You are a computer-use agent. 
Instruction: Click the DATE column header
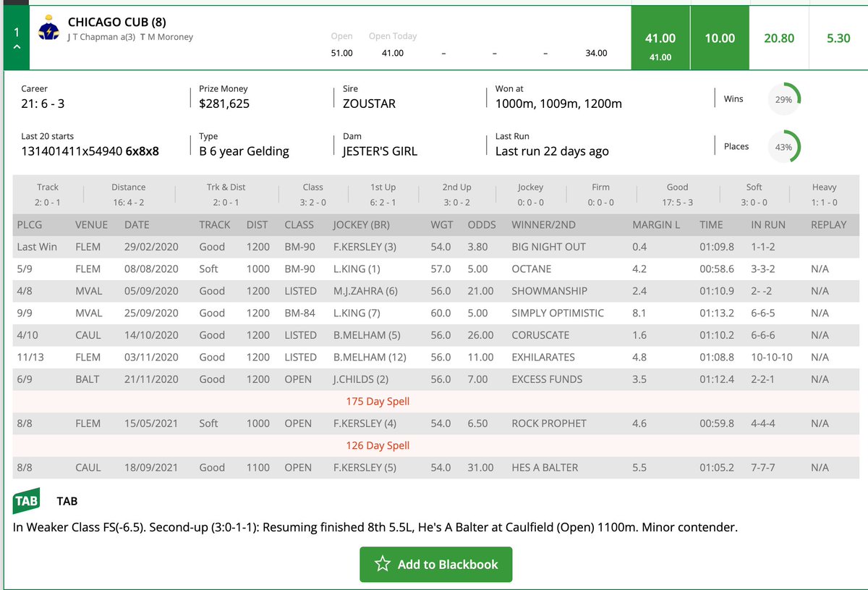pos(137,225)
